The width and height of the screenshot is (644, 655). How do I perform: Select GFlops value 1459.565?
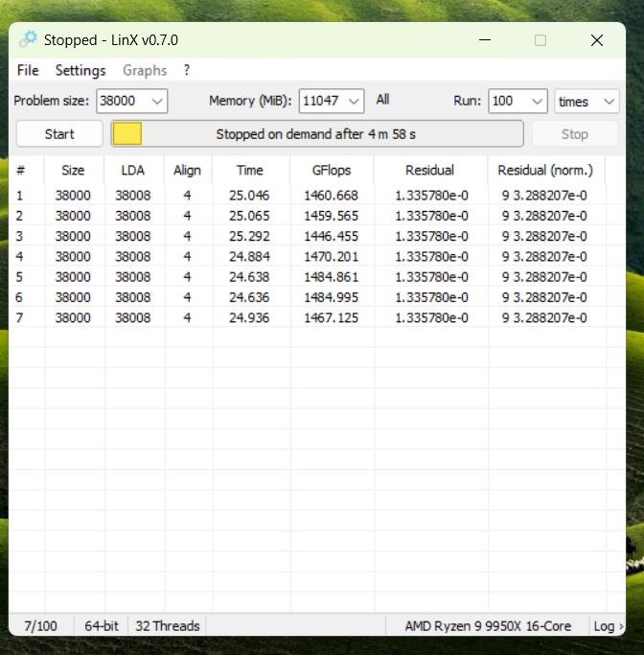tap(331, 216)
